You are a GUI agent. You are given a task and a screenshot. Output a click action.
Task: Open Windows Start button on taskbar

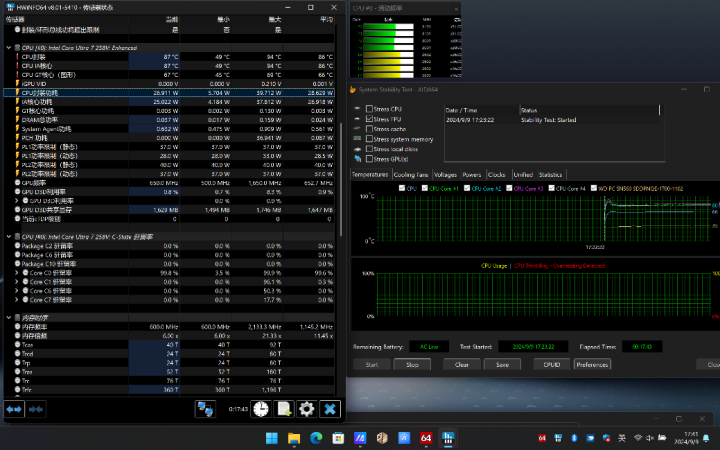(272, 438)
